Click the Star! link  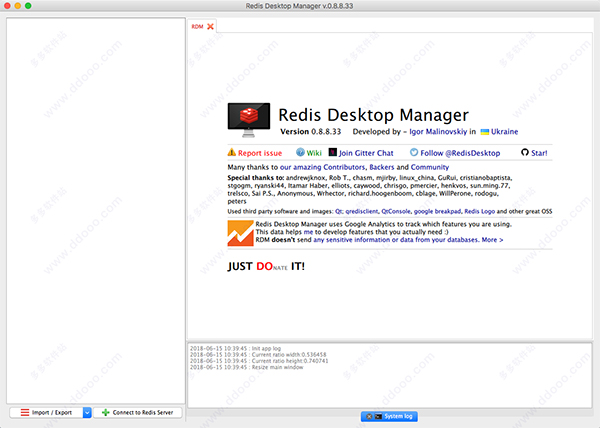click(x=539, y=153)
